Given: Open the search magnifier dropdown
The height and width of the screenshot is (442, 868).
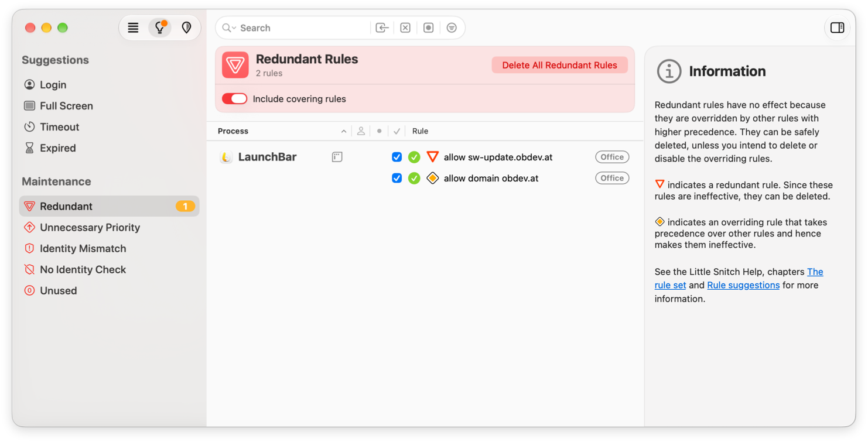Looking at the screenshot, I should (x=228, y=28).
